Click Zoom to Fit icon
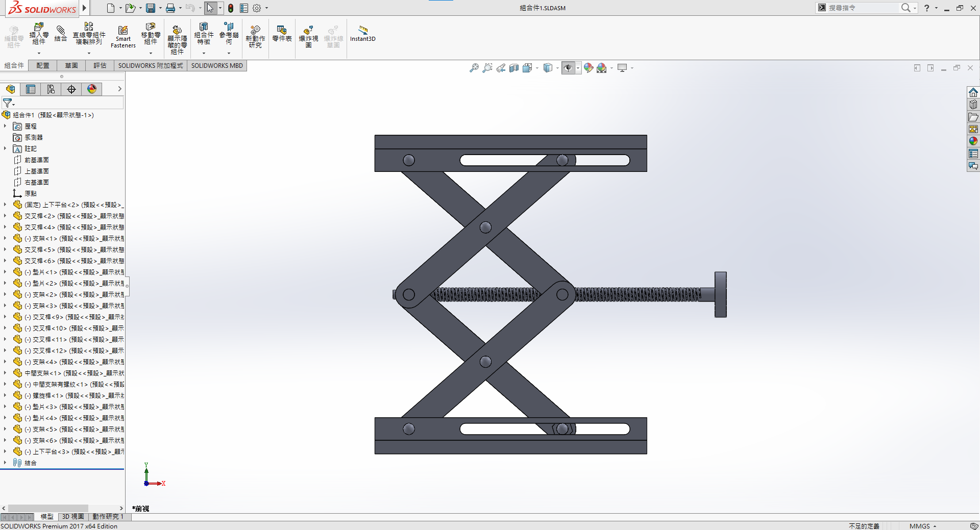The width and height of the screenshot is (980, 530). [474, 68]
